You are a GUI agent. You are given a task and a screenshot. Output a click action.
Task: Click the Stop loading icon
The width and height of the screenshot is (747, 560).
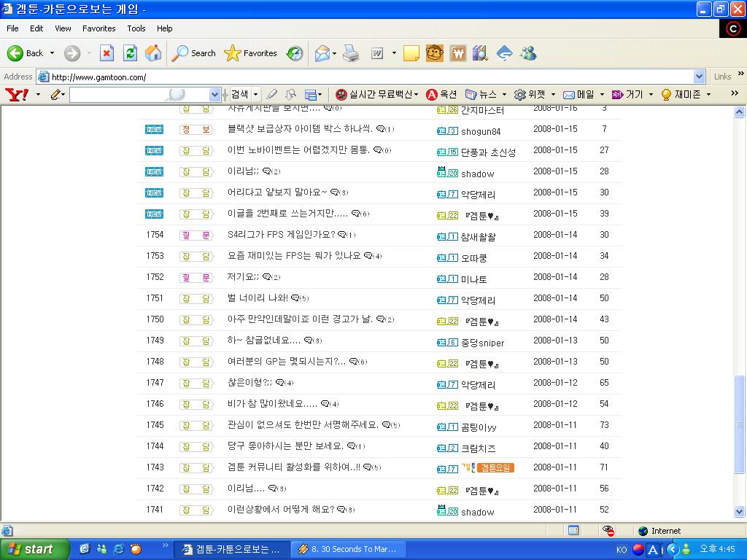(x=107, y=53)
